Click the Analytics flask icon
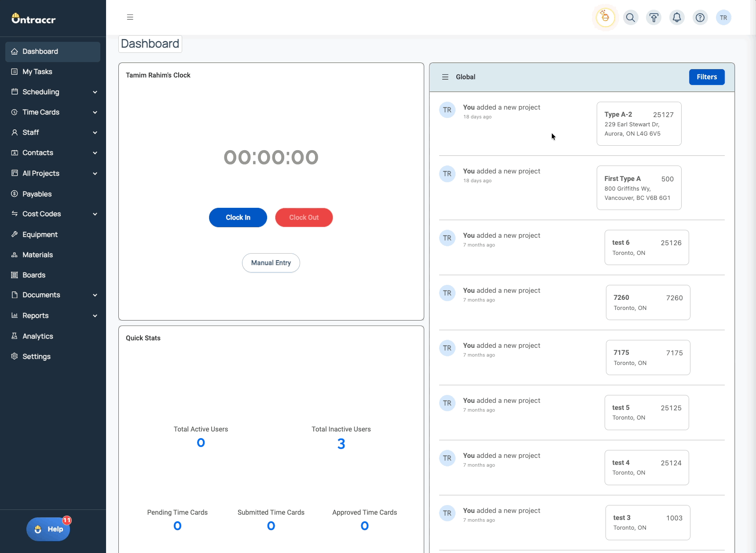Image resolution: width=756 pixels, height=553 pixels. coord(15,336)
